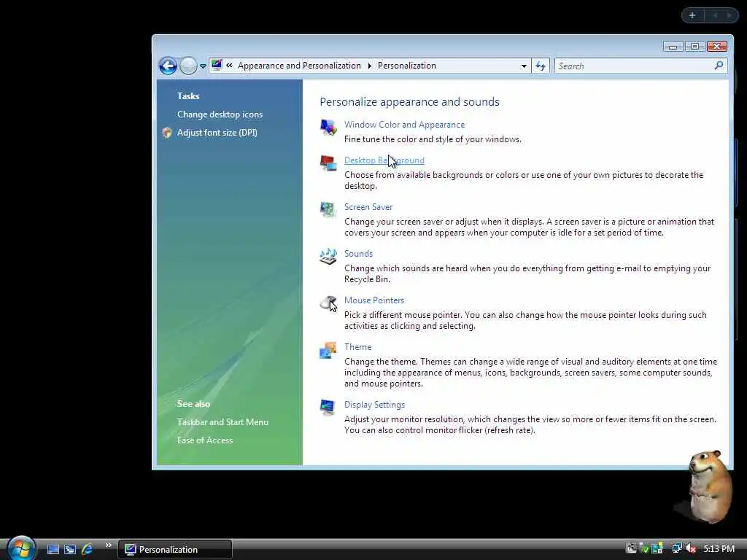Viewport: 747px width, 560px height.
Task: Go back using the Back arrow button
Action: pos(168,66)
